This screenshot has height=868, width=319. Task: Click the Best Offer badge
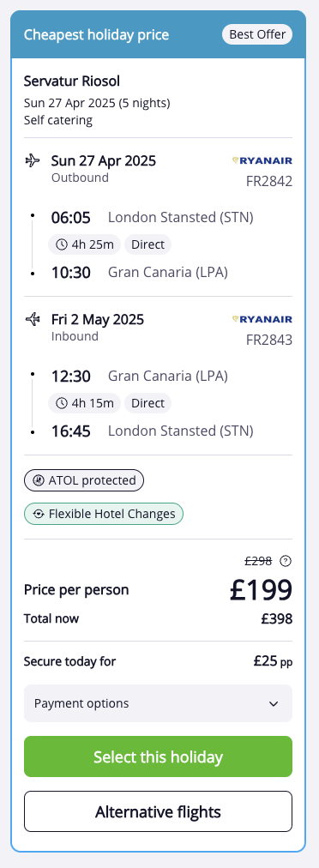257,35
